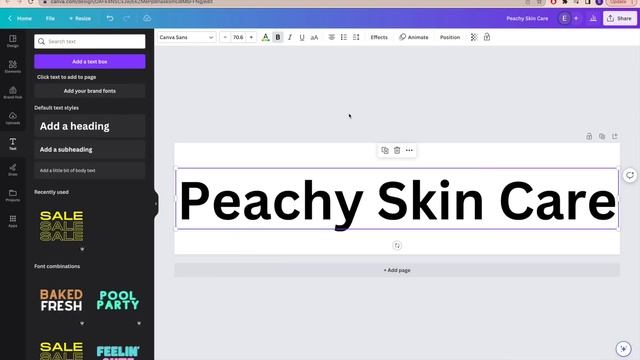Add a little bit of body text

tap(90, 170)
